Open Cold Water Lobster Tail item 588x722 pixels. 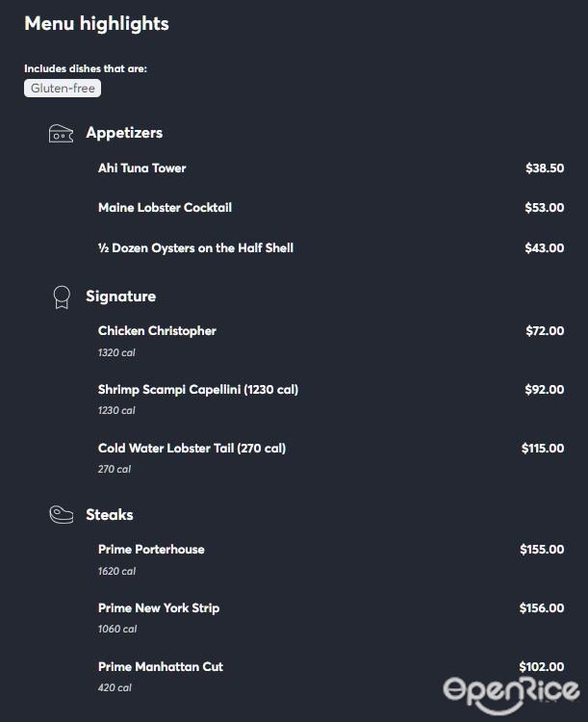[x=192, y=449]
